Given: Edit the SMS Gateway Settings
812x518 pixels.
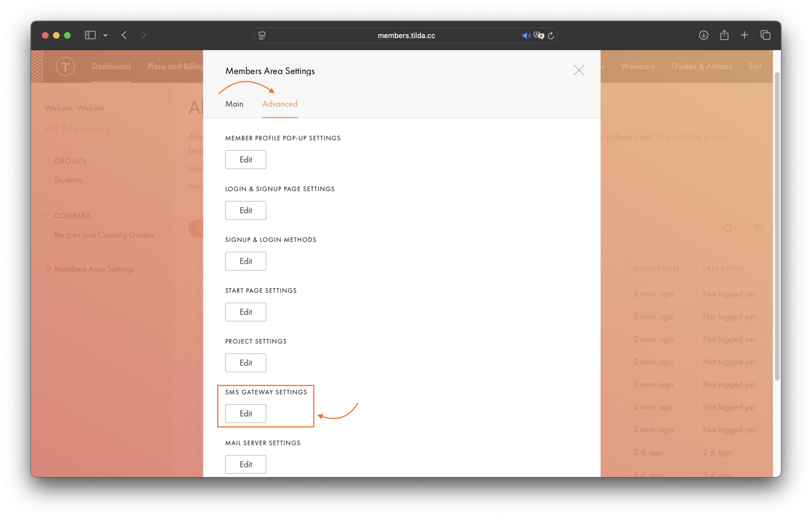Looking at the screenshot, I should tap(245, 414).
